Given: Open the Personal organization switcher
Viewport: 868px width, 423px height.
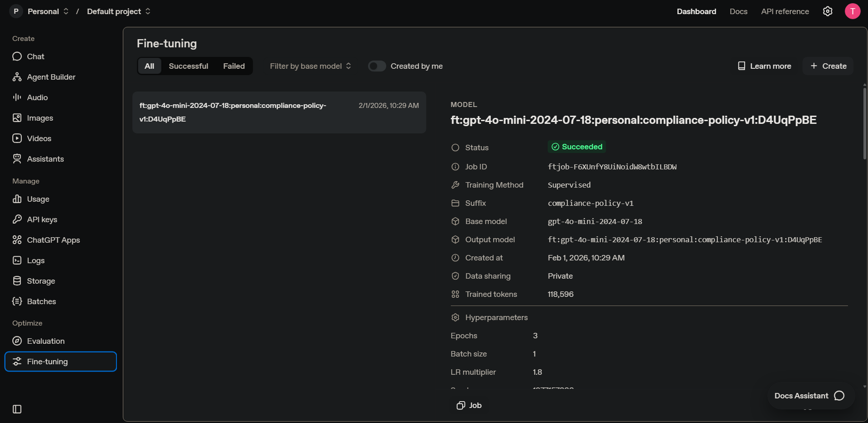Looking at the screenshot, I should coord(48,11).
